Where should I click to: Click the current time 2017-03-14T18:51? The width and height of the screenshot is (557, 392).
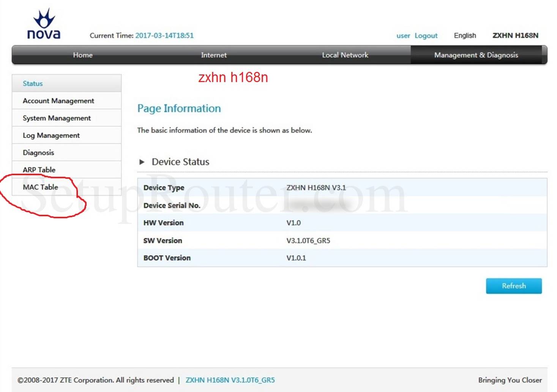click(x=164, y=36)
